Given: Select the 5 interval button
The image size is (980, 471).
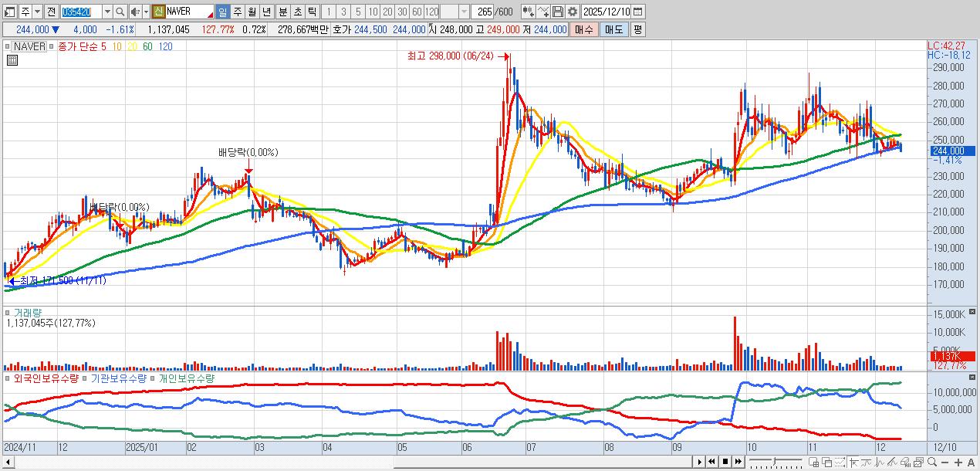Looking at the screenshot, I should [x=358, y=12].
